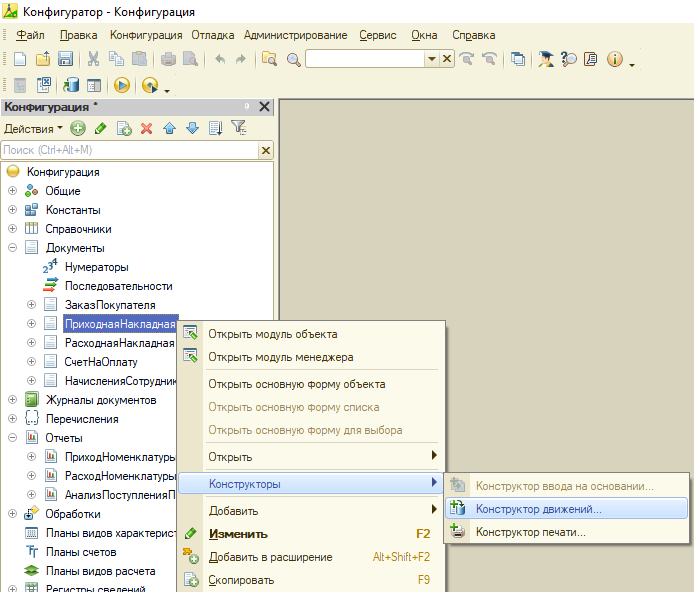
Task: Expand the Журналы документов node
Action: coord(12,400)
